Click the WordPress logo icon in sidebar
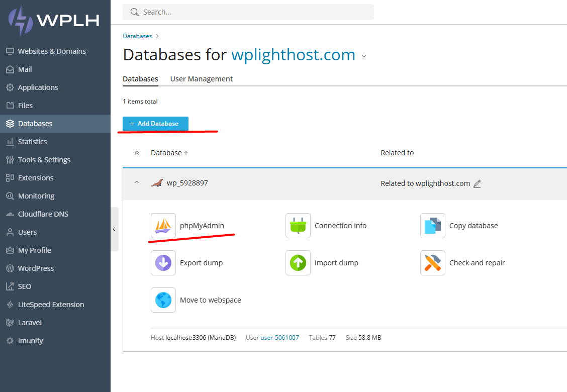This screenshot has width=567, height=392. point(10,268)
